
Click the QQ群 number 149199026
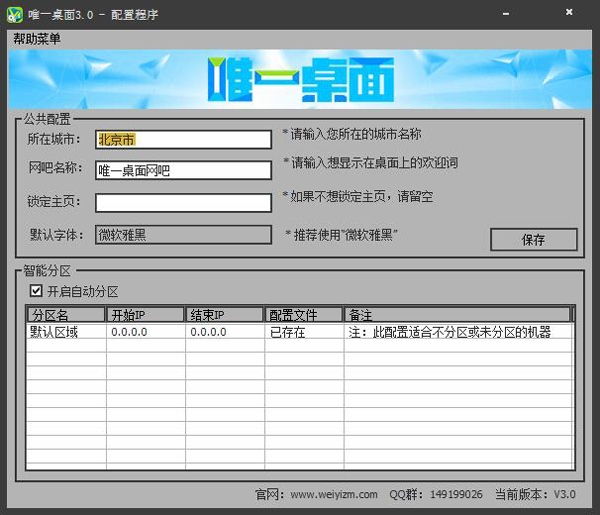(x=456, y=494)
